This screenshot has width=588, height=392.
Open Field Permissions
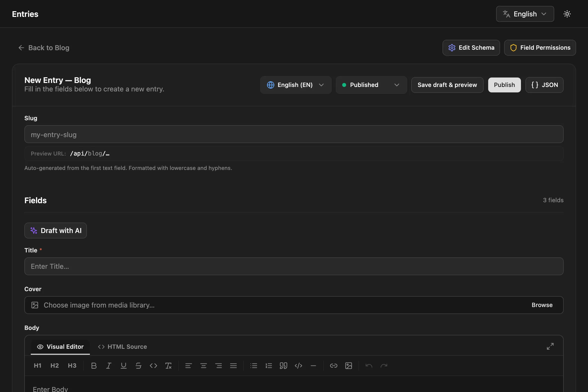click(x=540, y=48)
